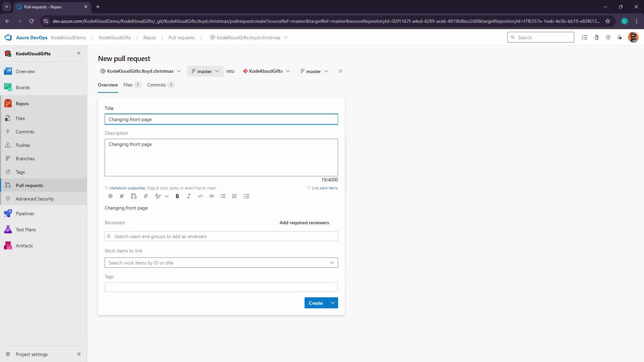Open source master branch dropdown

click(205, 71)
